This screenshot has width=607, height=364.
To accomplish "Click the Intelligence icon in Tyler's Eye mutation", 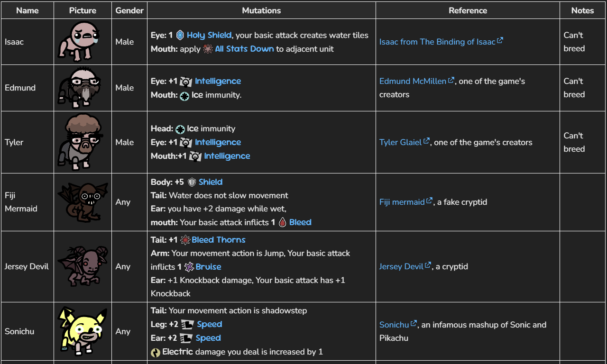I will coord(186,143).
